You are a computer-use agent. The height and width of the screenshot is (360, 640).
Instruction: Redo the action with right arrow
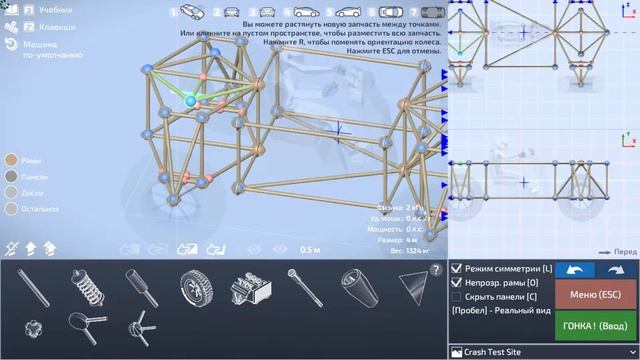tap(616, 270)
